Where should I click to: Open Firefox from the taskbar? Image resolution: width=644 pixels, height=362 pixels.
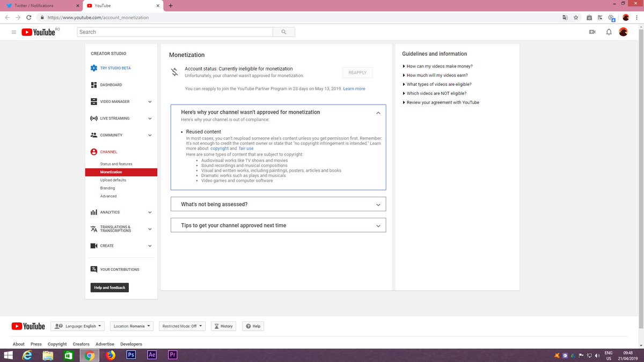(110, 355)
